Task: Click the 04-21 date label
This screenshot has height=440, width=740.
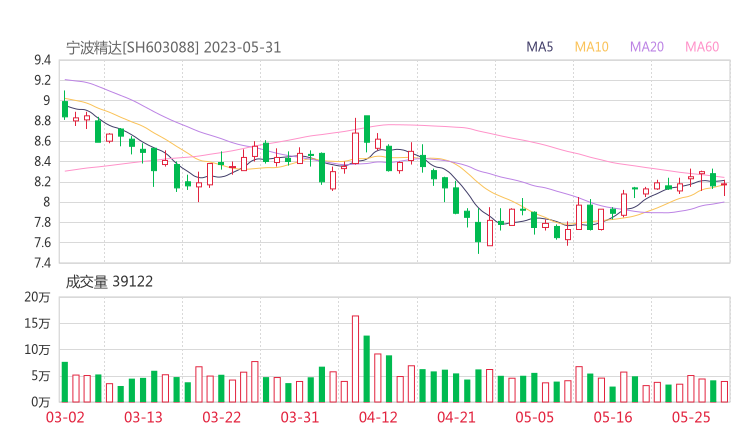Action: [456, 417]
